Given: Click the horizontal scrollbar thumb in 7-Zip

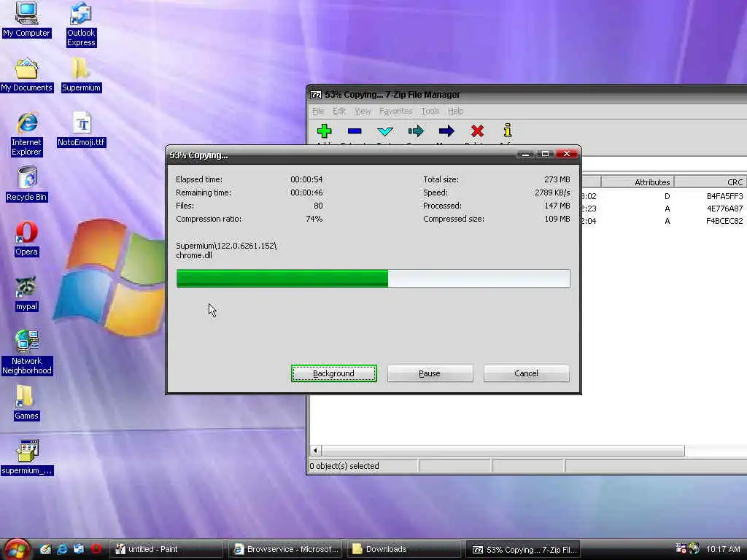Looking at the screenshot, I should [x=503, y=450].
